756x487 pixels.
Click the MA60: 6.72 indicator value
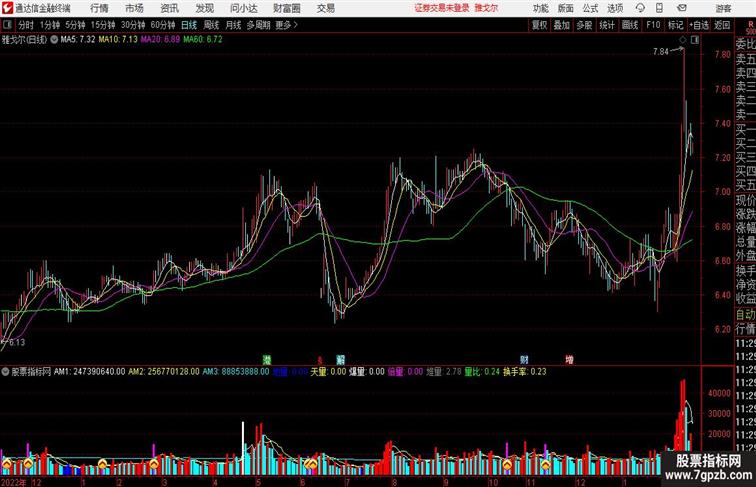202,40
